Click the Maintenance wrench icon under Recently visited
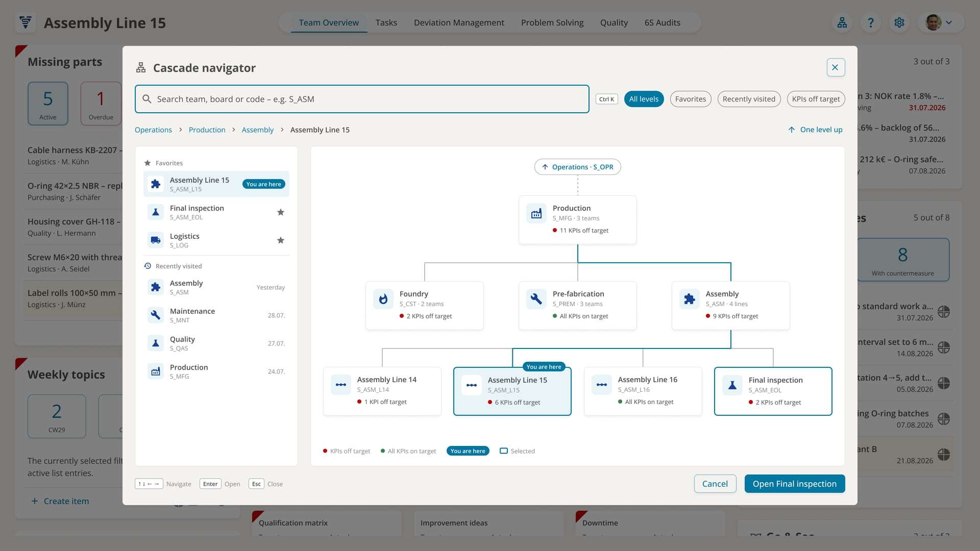 coord(156,315)
